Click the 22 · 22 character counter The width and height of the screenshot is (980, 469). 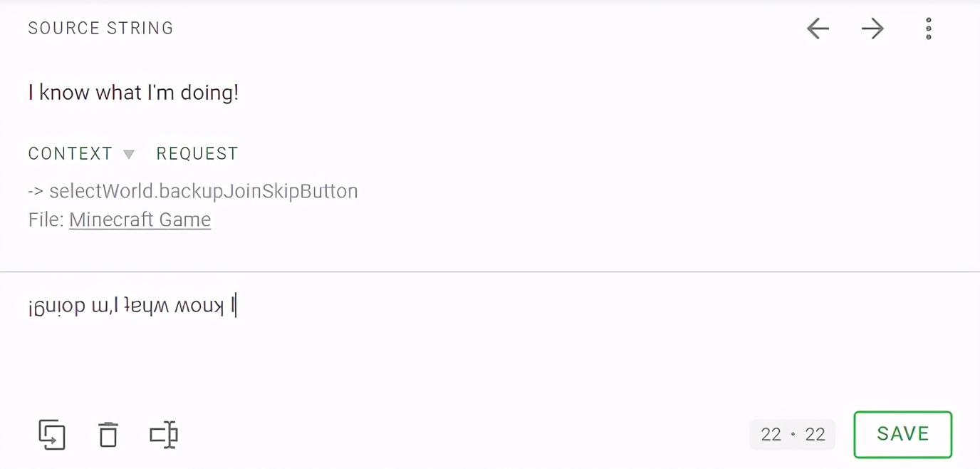[792, 434]
